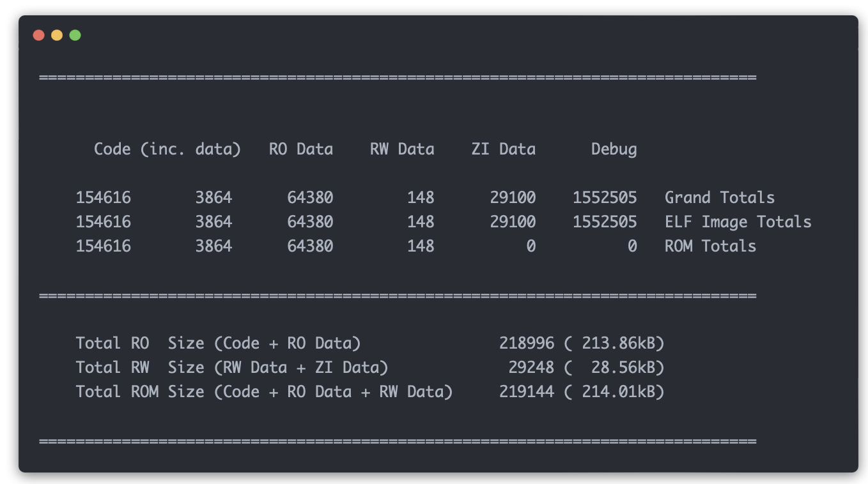Image resolution: width=868 pixels, height=484 pixels.
Task: Click the value 219144
Action: pyautogui.click(x=527, y=392)
